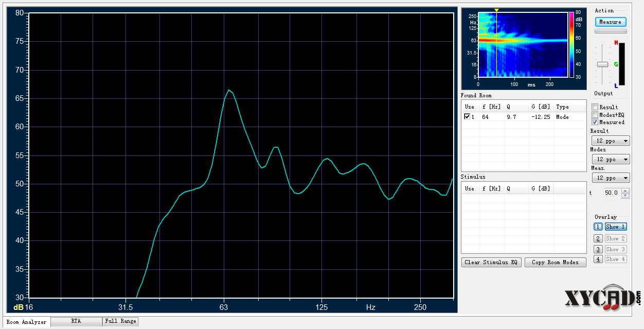Viewport: 644px width, 329px height.
Task: Click the yellow time marker above spectrogram
Action: click(x=496, y=10)
